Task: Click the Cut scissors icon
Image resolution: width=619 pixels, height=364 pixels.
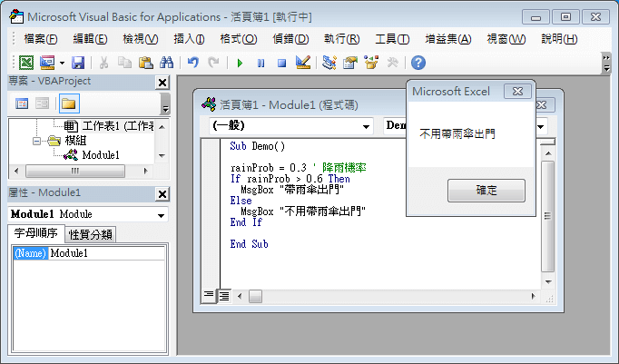Action: tap(103, 63)
